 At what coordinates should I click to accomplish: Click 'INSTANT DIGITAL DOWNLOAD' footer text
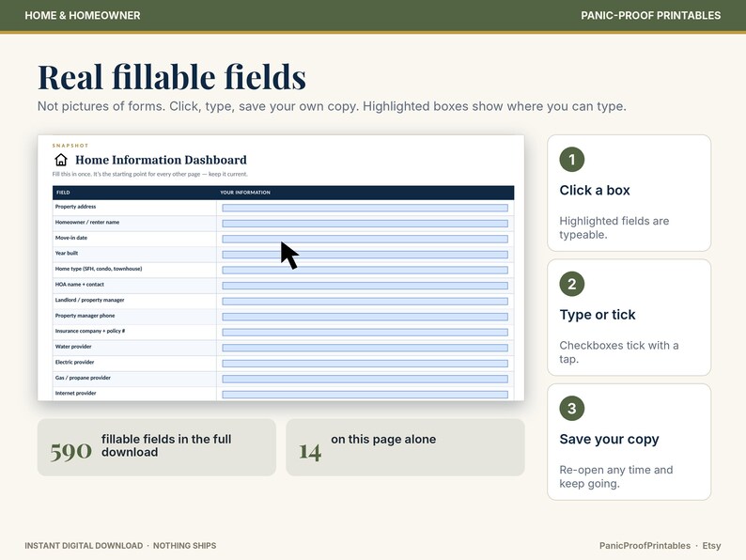click(x=84, y=546)
